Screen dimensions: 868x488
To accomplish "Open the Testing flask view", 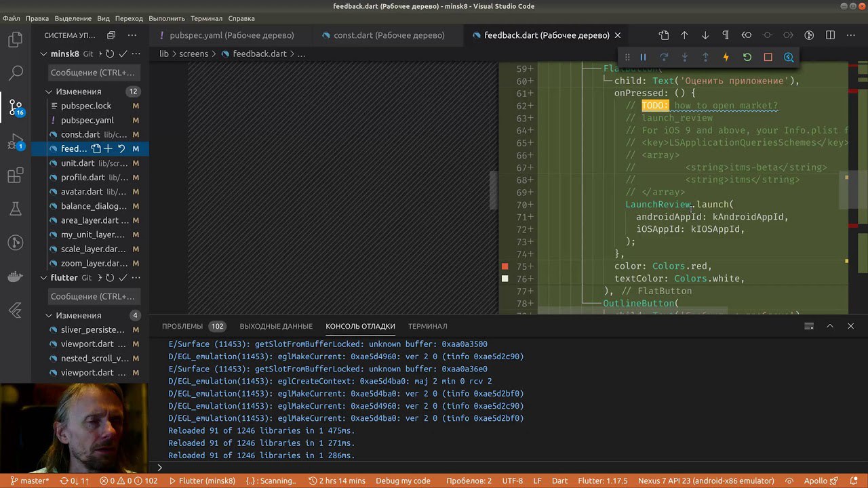I will [x=16, y=209].
